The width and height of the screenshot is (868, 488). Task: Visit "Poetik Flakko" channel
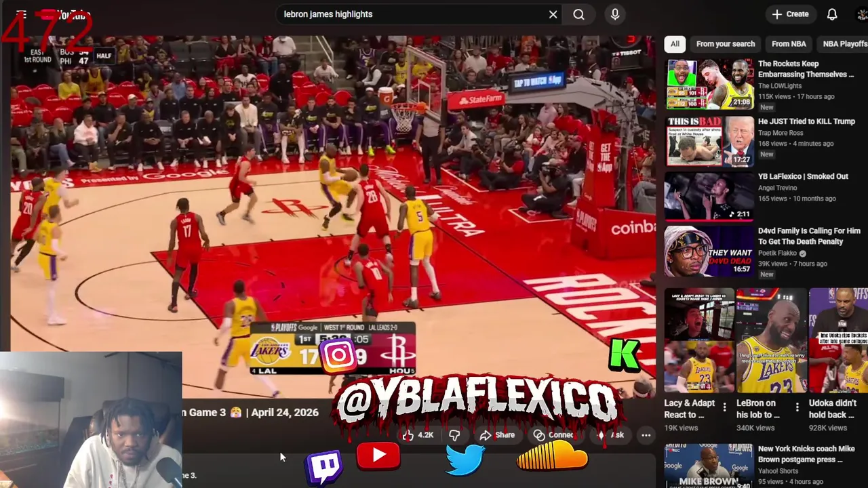tap(777, 253)
